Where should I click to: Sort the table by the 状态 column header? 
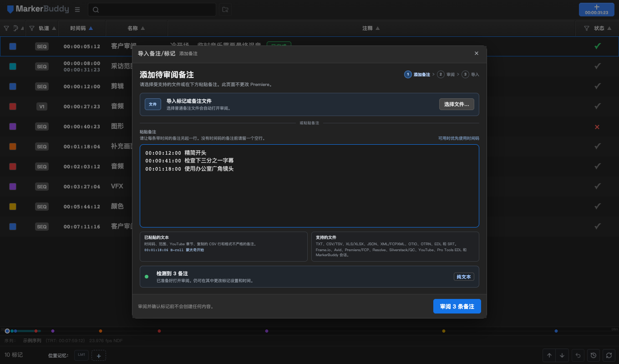[602, 28]
